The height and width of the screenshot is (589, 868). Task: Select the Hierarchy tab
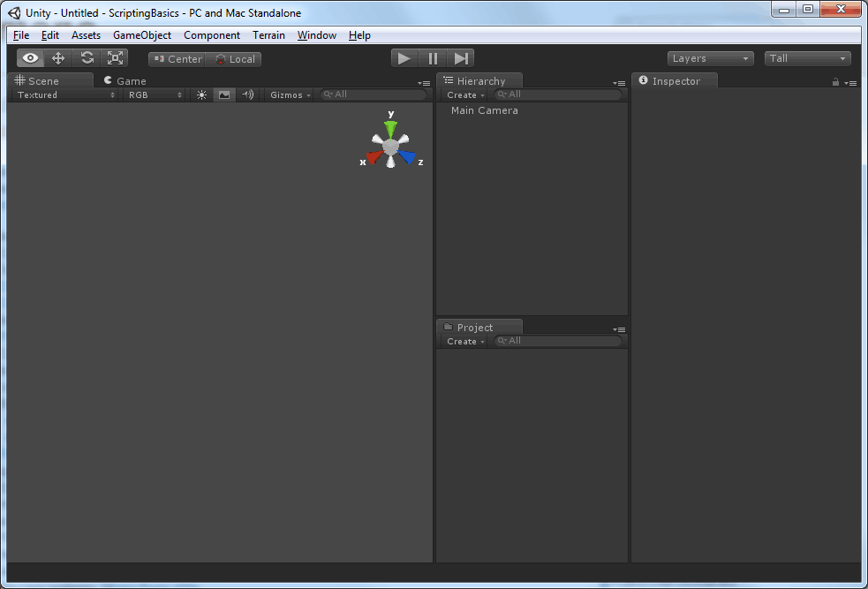(x=479, y=81)
